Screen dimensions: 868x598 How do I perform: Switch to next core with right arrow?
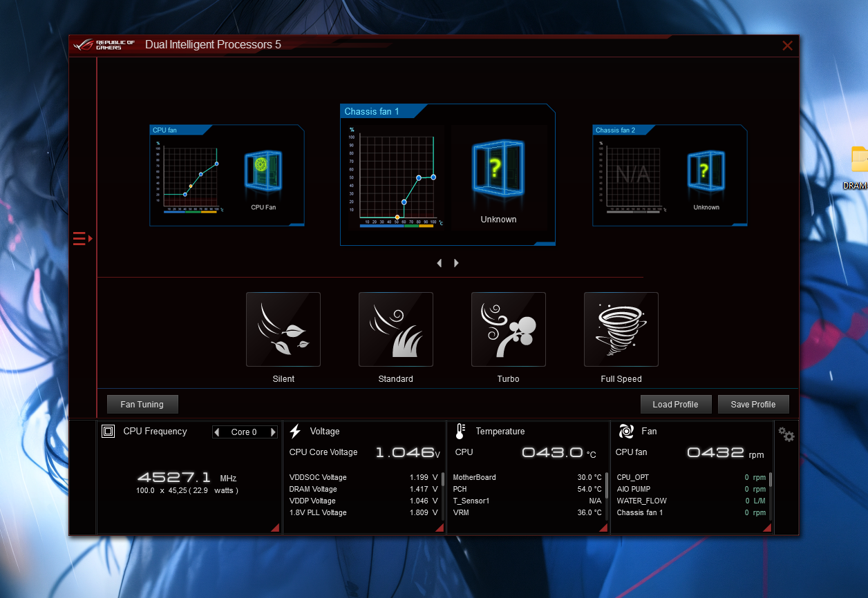[273, 432]
